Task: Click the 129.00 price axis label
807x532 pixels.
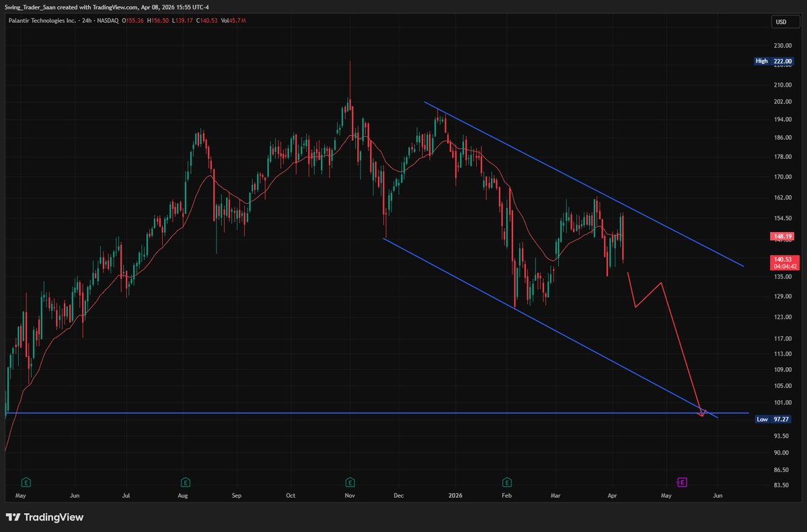Action: (781, 296)
